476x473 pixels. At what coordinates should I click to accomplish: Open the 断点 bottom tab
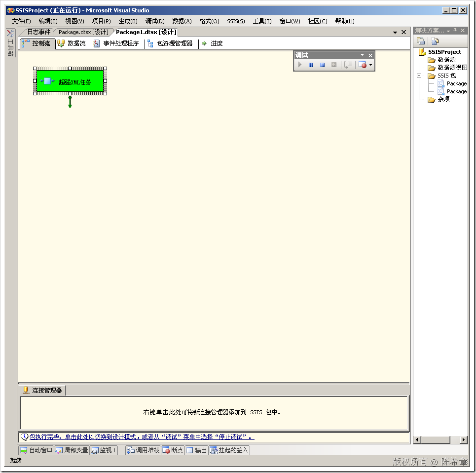tap(173, 450)
